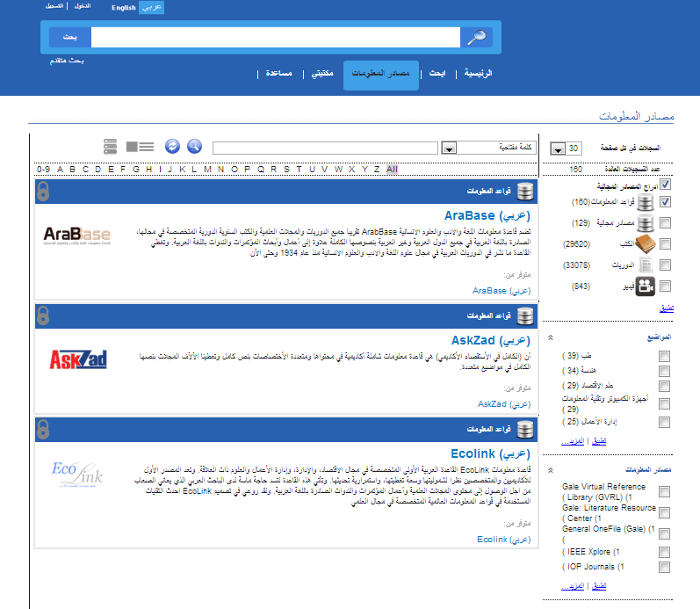Click the magnifying glass search icon in header
Viewport: 700px width, 609px height.
476,37
